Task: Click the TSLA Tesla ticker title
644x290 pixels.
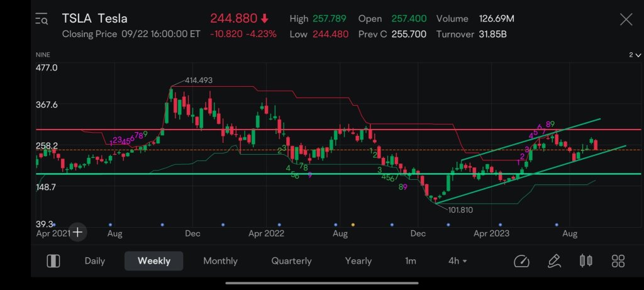Action: [95, 18]
